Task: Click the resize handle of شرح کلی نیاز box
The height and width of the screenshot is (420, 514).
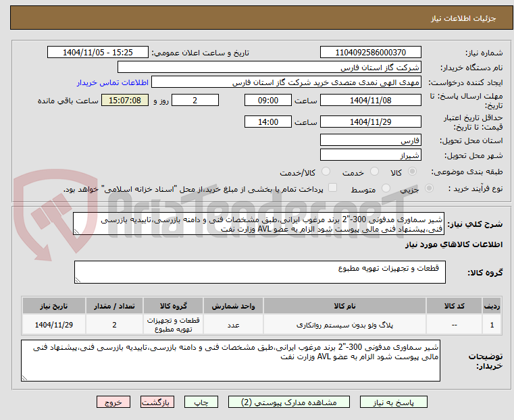Action: 76,232
